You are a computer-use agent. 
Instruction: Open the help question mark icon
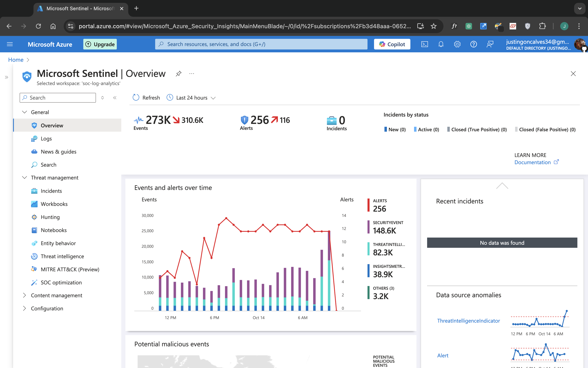coord(473,44)
